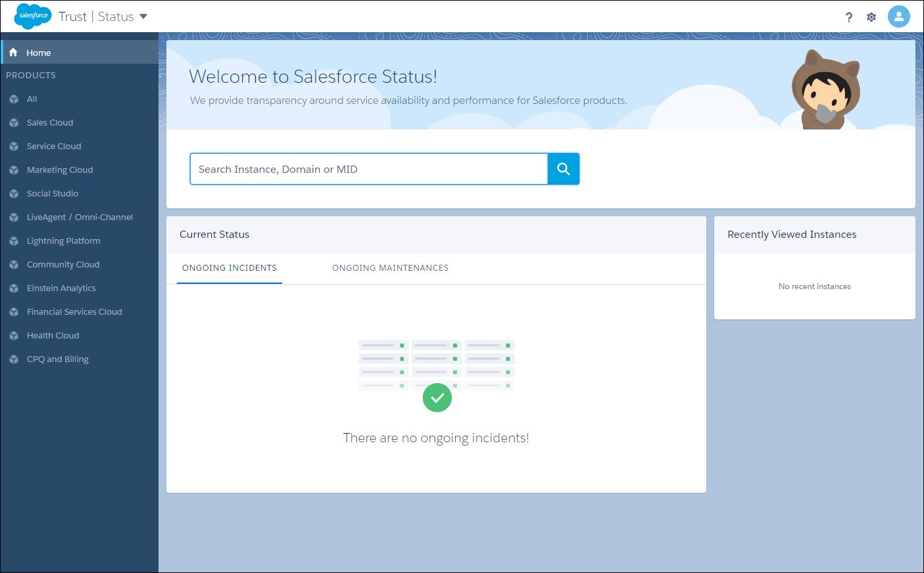Open the user profile avatar
This screenshot has width=924, height=573.
click(899, 16)
